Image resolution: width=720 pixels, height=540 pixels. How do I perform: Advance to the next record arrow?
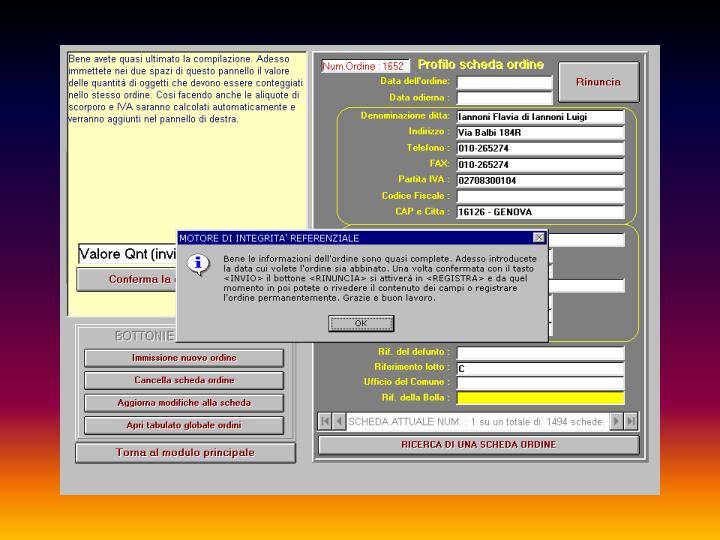tap(616, 422)
